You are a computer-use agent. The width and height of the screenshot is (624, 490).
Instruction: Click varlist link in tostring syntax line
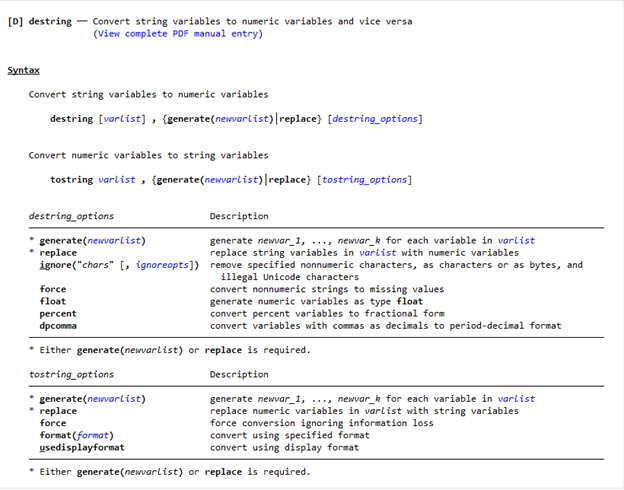pyautogui.click(x=117, y=180)
